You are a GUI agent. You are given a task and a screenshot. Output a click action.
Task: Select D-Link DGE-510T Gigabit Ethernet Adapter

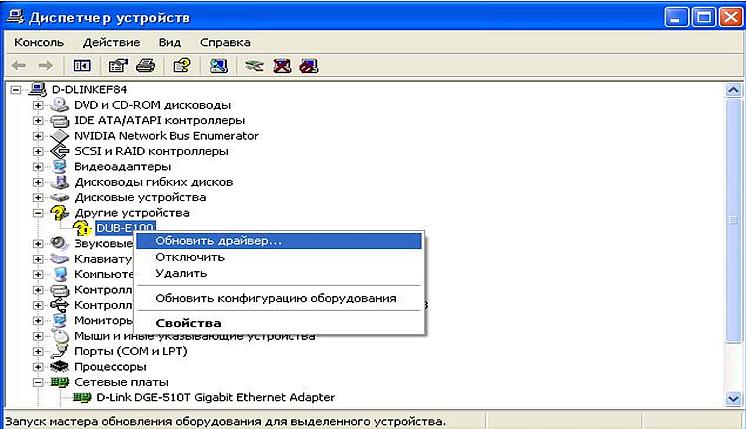click(215, 398)
